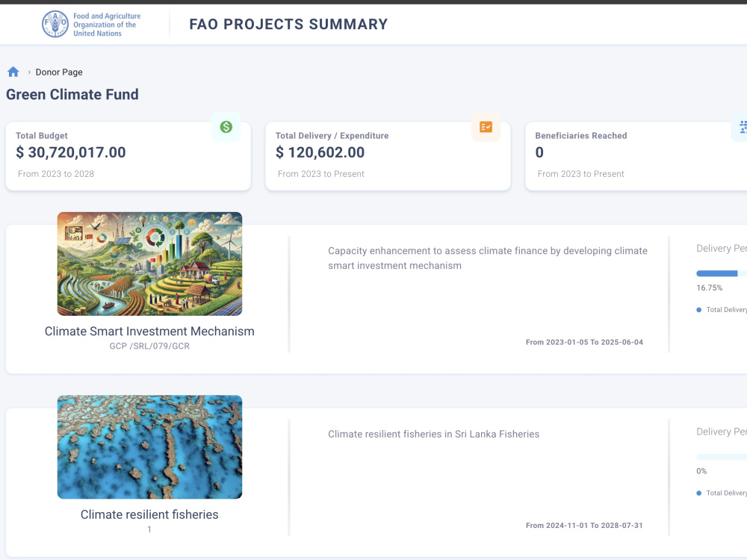Viewport: 747px width, 560px height.
Task: Click the Food and Agriculture Organization text
Action: tap(107, 25)
